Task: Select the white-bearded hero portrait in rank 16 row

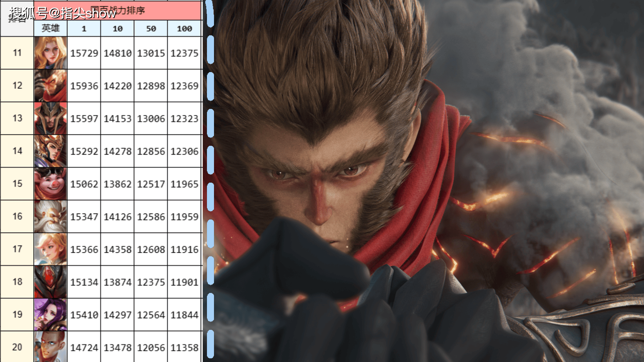Action: pos(51,217)
